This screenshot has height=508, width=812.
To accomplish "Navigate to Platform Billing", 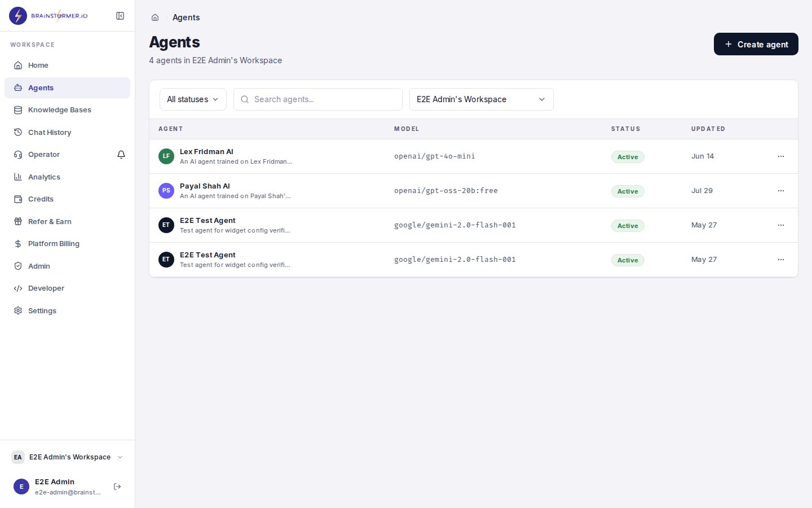I will (67, 244).
